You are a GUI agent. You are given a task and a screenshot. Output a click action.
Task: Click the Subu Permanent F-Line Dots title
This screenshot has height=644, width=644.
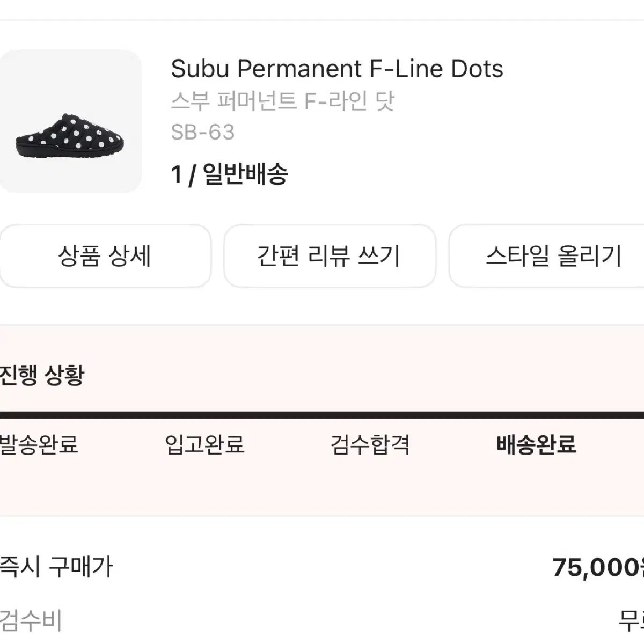[x=337, y=69]
